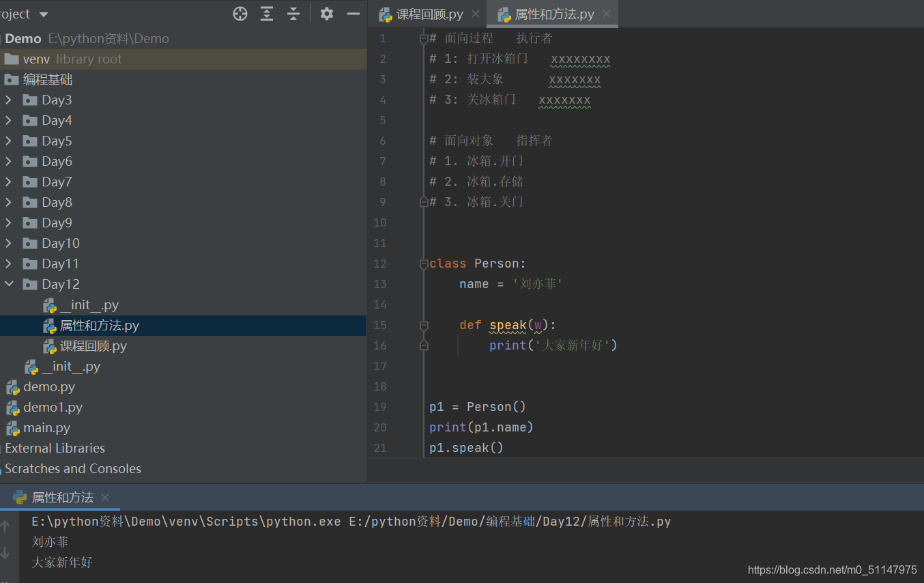Click the Collapse All icon in project toolbar
924x583 pixels.
[x=293, y=14]
